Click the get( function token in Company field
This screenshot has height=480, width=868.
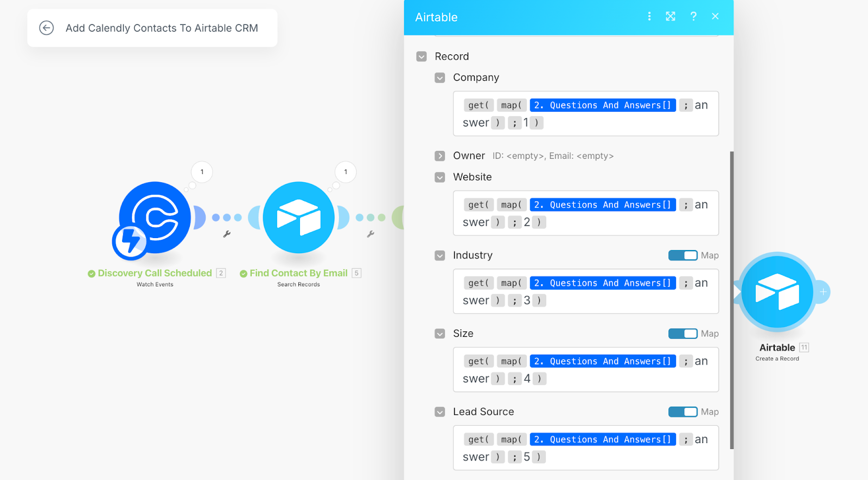coord(478,105)
